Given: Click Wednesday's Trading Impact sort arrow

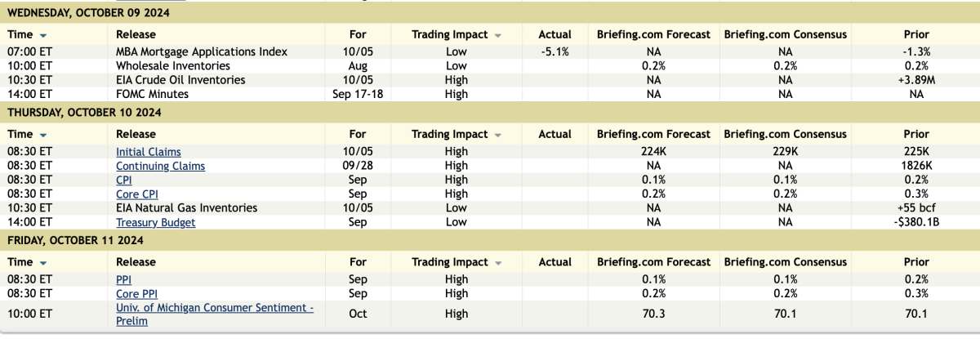Looking at the screenshot, I should point(498,35).
